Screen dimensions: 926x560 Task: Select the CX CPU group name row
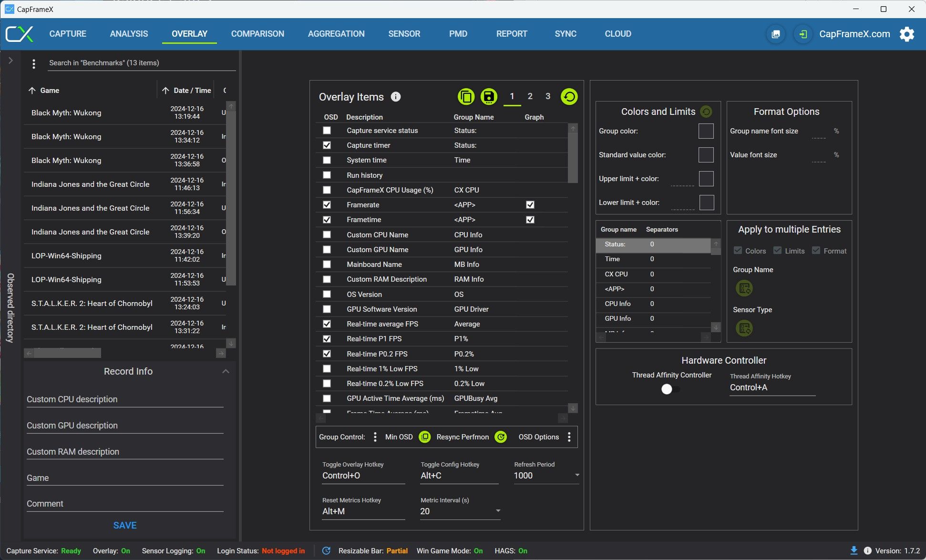click(653, 274)
